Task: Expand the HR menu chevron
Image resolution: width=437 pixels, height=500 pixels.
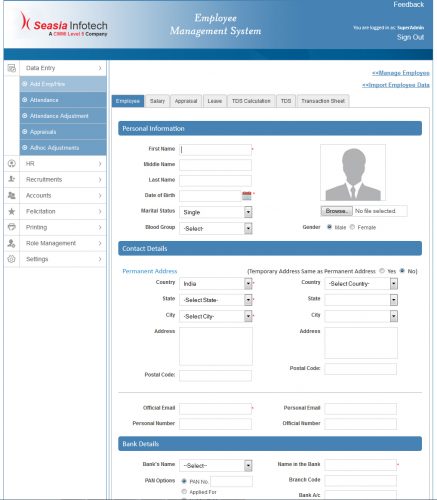Action: pos(100,164)
